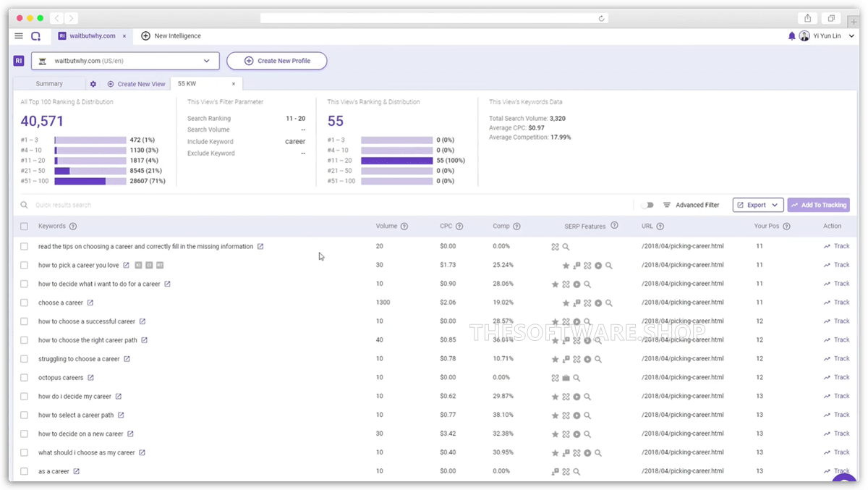This screenshot has height=490, width=868.
Task: Click Create New View
Action: tap(136, 84)
